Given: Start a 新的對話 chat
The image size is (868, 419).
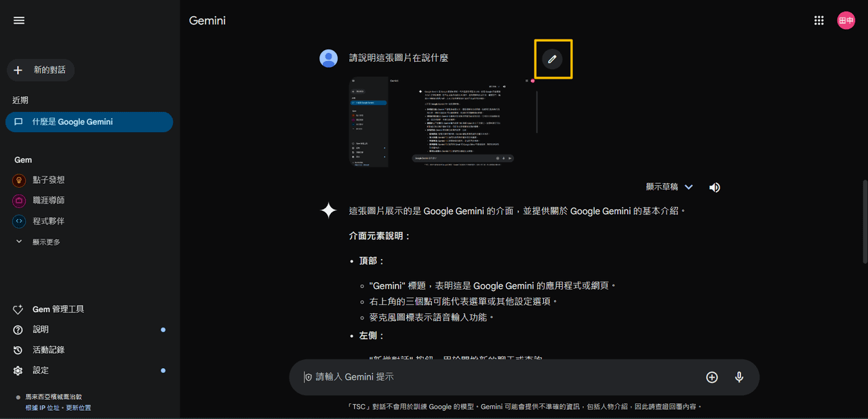Looking at the screenshot, I should (x=41, y=70).
